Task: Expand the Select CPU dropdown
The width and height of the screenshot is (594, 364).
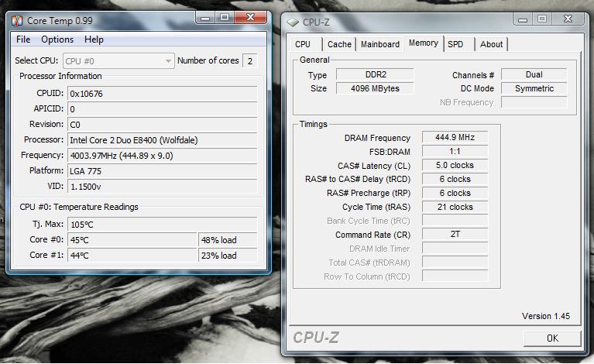Action: (x=118, y=61)
